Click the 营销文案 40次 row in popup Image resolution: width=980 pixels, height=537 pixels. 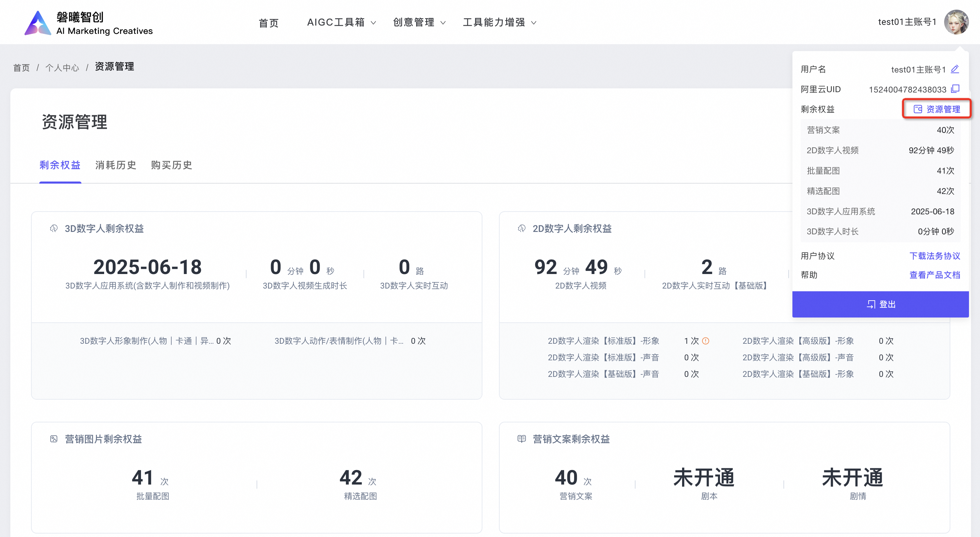coord(880,130)
